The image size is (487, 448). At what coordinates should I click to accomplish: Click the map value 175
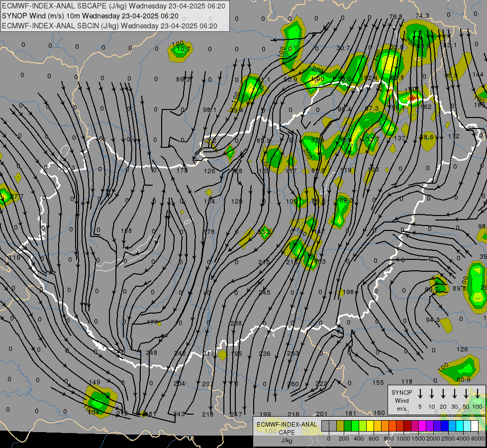182,170
